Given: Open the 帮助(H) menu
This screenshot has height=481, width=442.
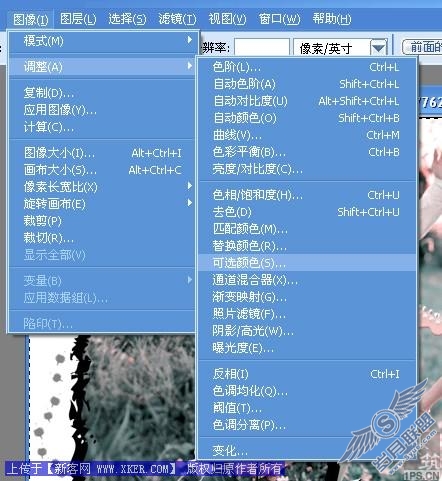Looking at the screenshot, I should tap(331, 19).
